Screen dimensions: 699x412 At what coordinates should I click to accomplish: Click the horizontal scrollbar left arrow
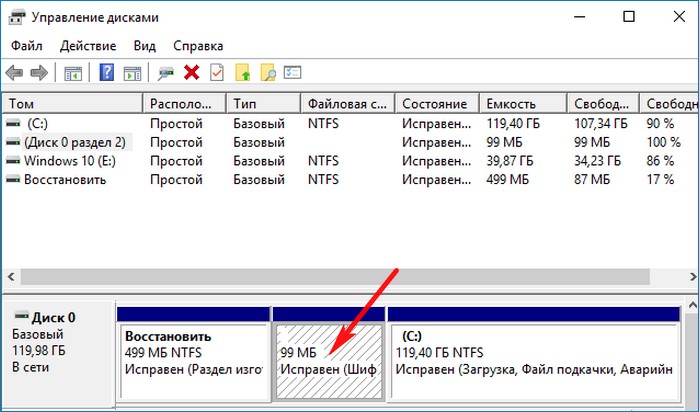(x=11, y=277)
